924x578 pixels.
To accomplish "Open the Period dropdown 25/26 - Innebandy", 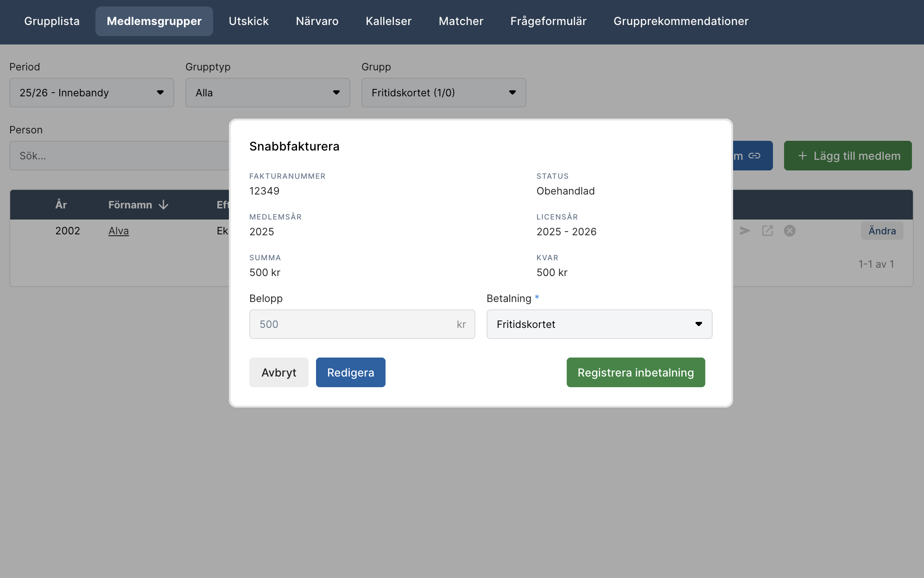I will pyautogui.click(x=92, y=93).
